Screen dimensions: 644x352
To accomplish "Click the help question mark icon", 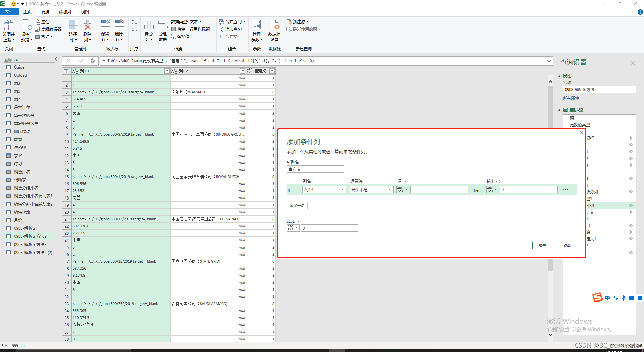I will pyautogui.click(x=640, y=12).
